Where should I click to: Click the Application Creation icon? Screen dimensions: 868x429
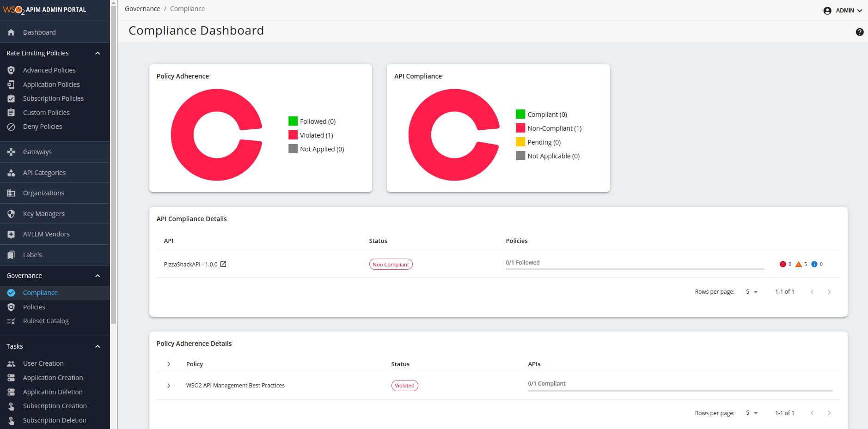(11, 378)
